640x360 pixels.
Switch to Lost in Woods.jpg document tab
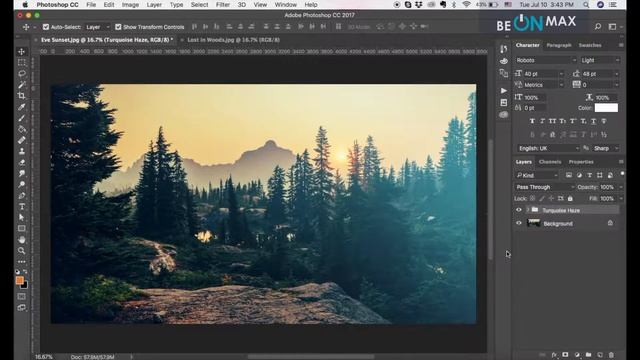[x=233, y=40]
